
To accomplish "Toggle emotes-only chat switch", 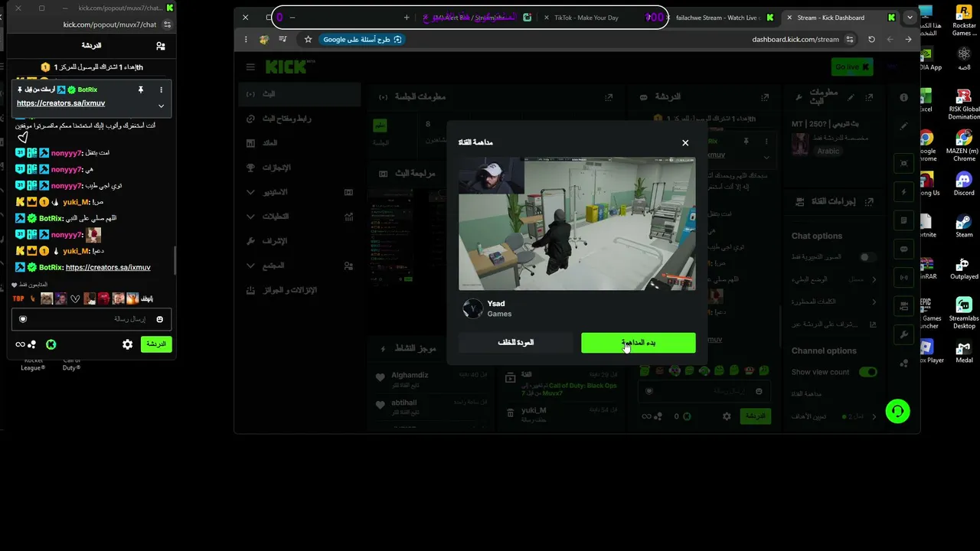I will point(868,257).
